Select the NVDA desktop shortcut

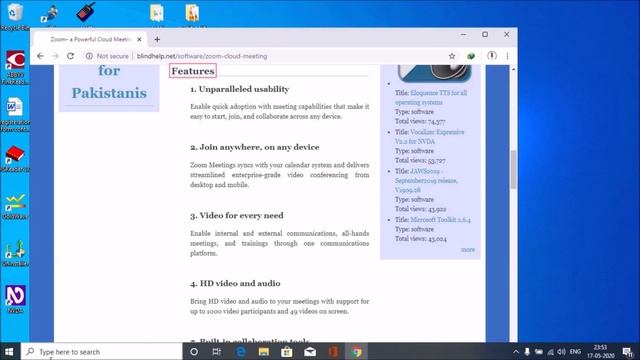tap(15, 299)
